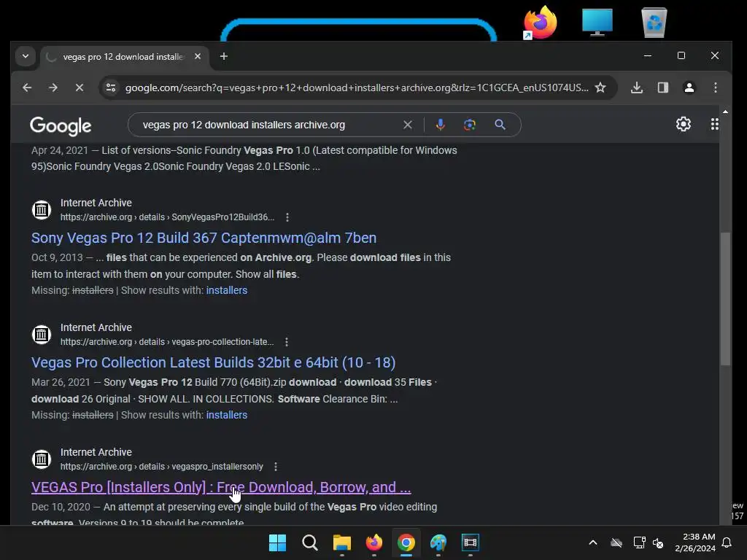Click Internet Archive favicon of Collection result

pyautogui.click(x=42, y=334)
